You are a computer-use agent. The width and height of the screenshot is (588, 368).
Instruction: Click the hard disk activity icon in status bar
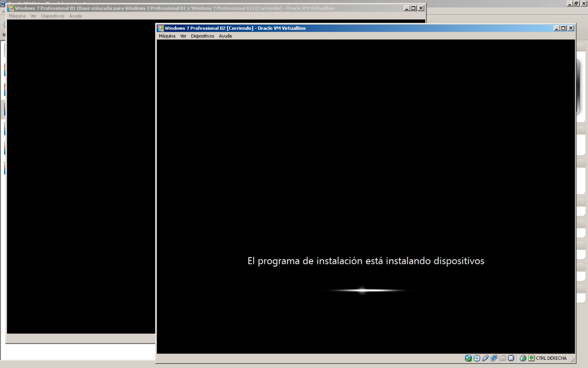(468, 358)
